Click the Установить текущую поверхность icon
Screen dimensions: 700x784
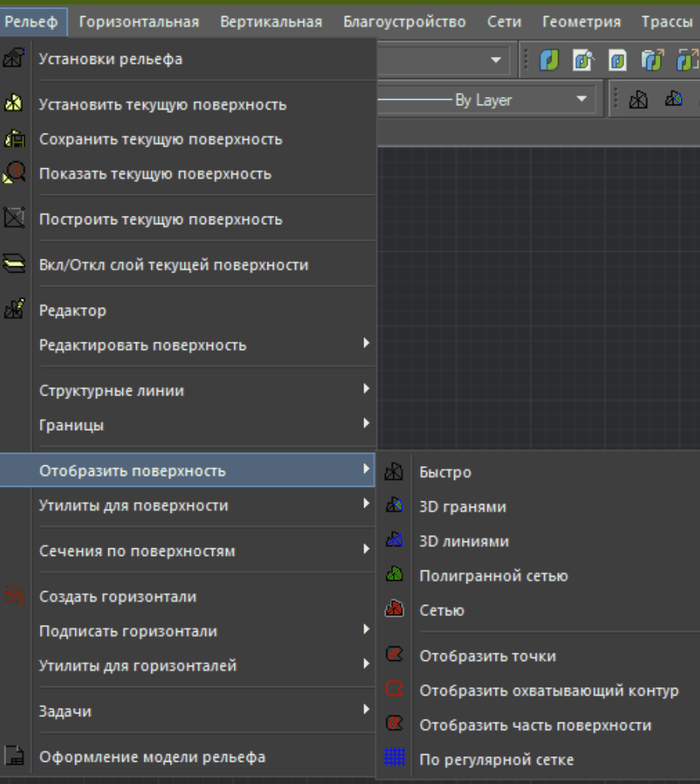tap(14, 104)
